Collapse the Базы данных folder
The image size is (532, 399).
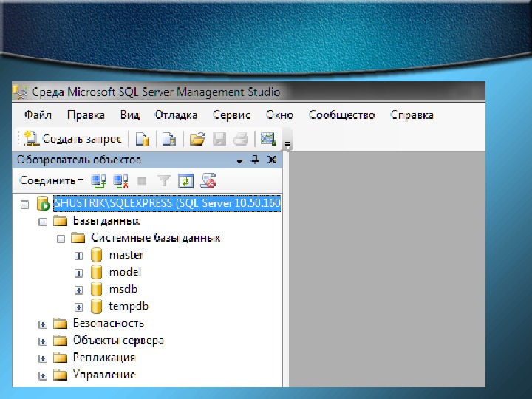pyautogui.click(x=43, y=222)
